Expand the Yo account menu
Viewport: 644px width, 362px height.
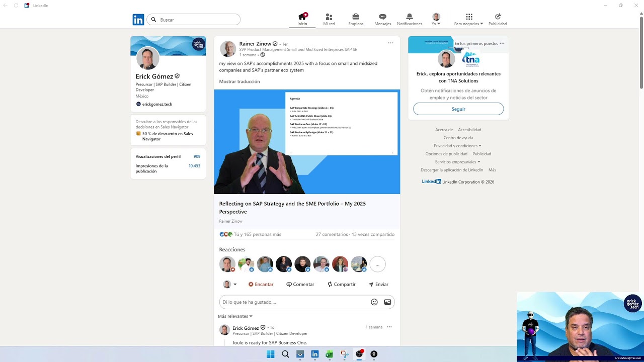point(436,20)
